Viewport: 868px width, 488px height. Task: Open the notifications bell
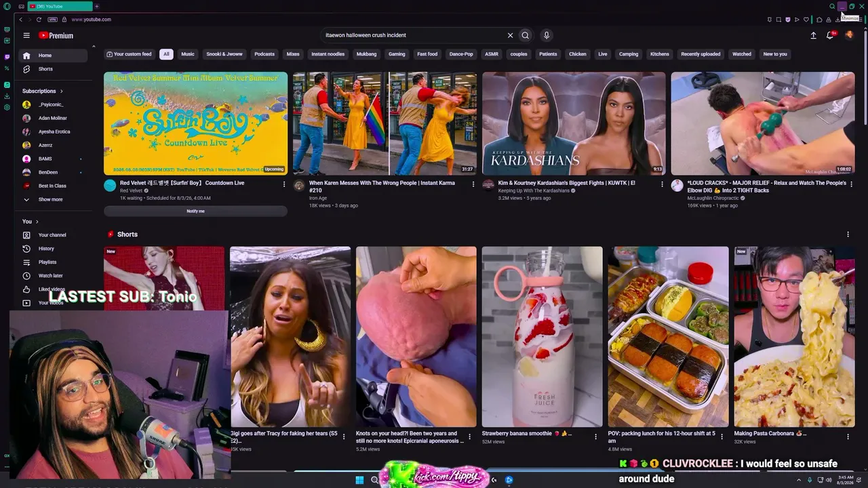(x=830, y=35)
